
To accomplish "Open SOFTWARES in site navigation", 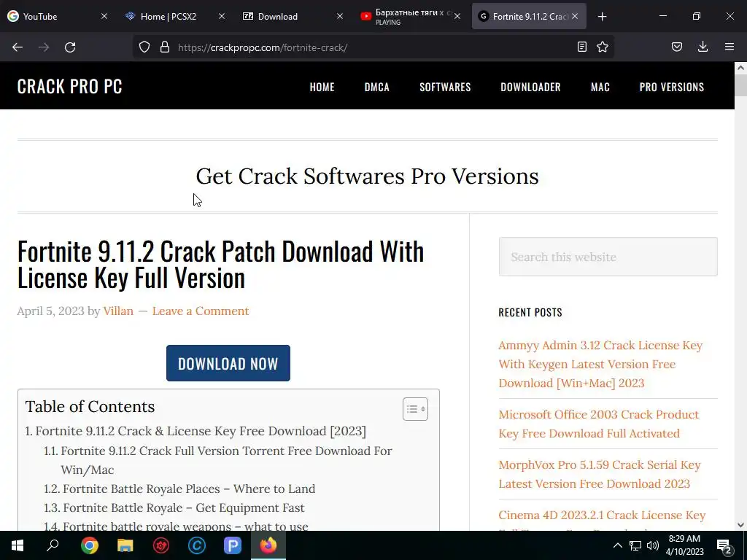I will click(445, 87).
